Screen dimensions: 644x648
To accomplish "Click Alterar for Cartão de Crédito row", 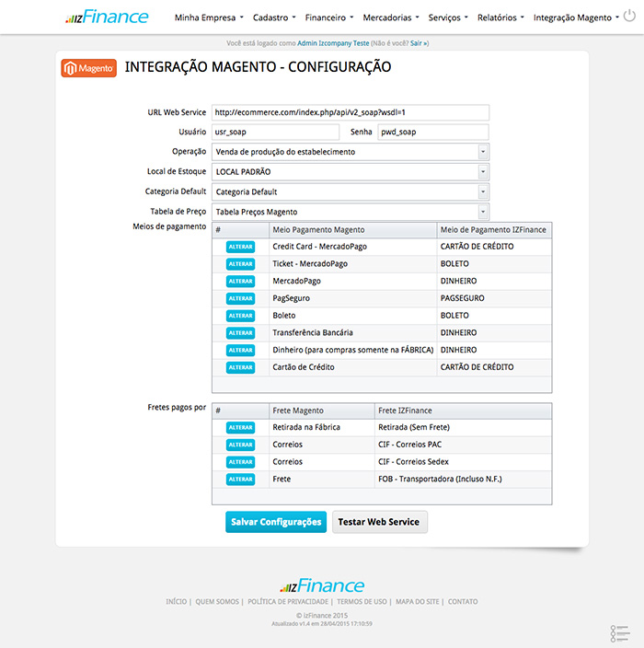I will 240,367.
